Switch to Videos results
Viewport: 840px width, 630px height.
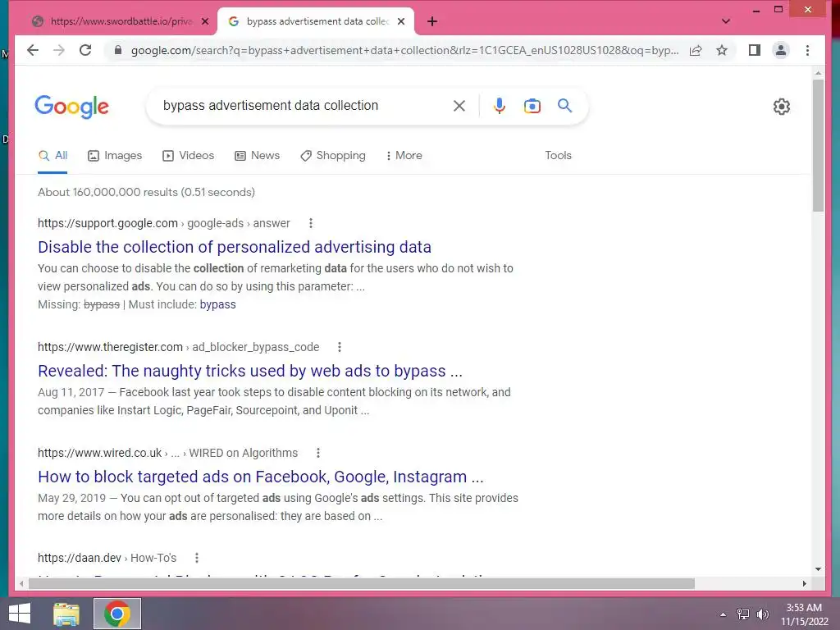point(188,155)
